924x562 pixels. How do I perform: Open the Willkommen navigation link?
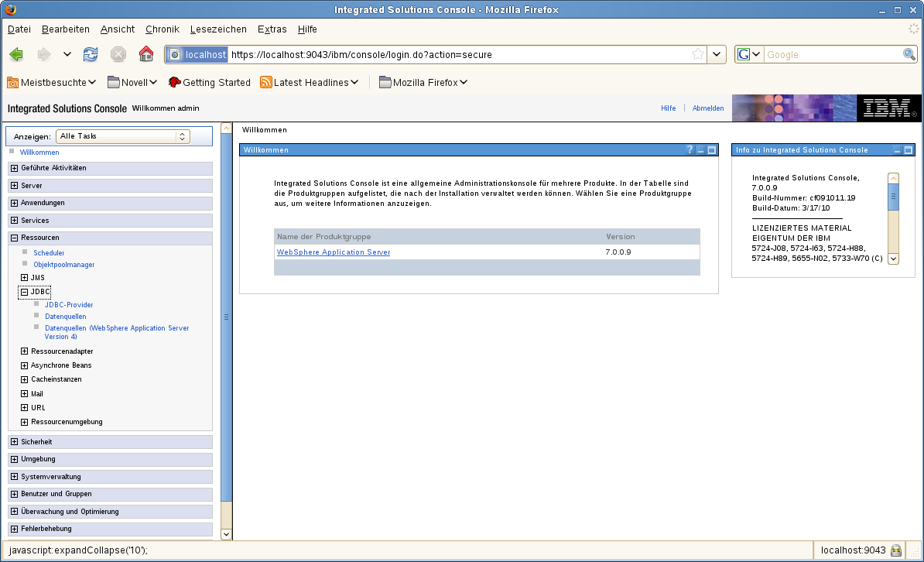point(39,152)
